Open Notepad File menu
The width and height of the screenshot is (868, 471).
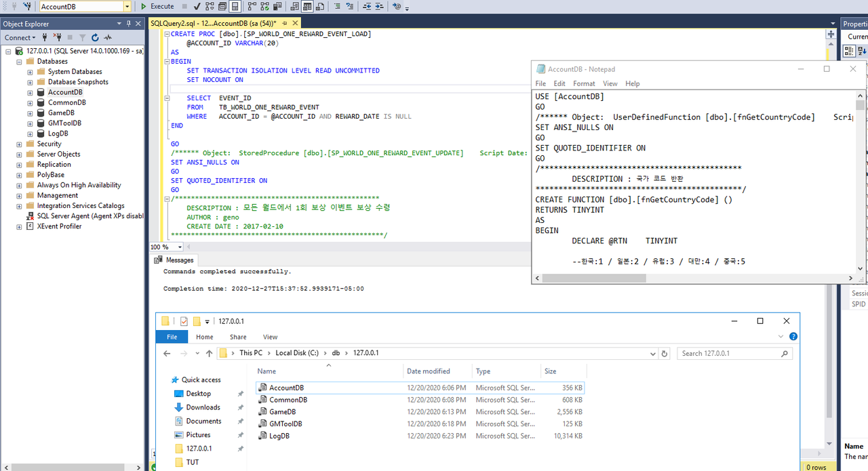(x=540, y=83)
